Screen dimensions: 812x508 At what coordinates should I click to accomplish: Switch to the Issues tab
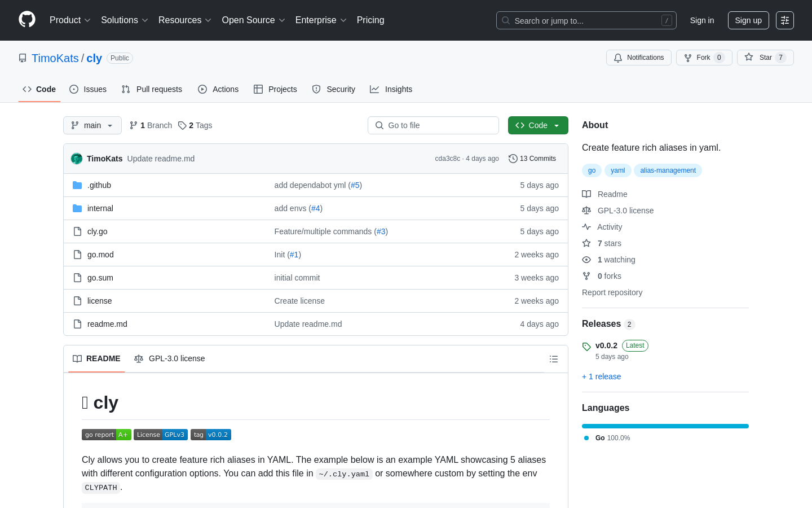click(88, 89)
